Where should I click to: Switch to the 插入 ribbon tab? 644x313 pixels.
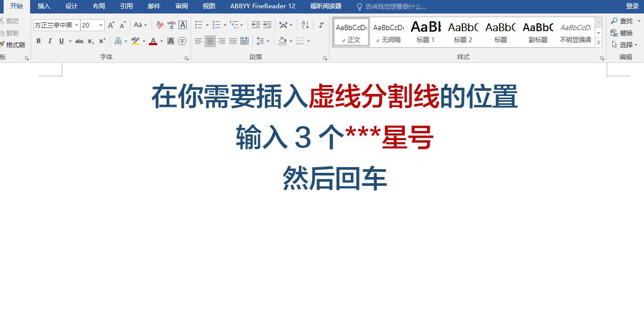(44, 6)
